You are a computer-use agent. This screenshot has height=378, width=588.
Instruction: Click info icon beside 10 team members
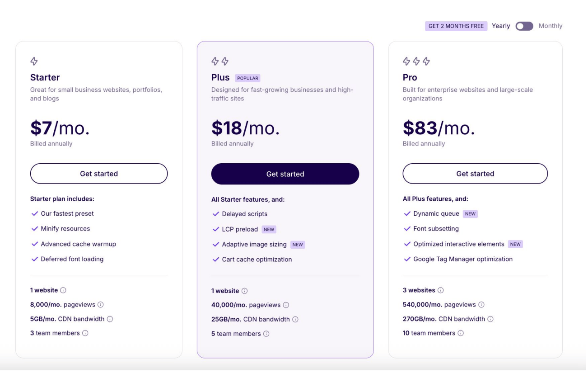coord(461,333)
